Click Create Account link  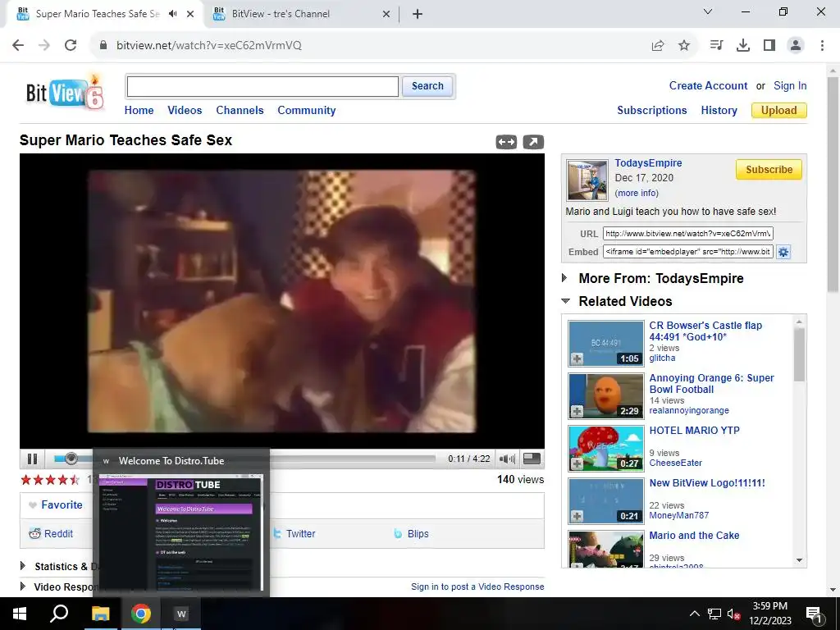(x=708, y=85)
